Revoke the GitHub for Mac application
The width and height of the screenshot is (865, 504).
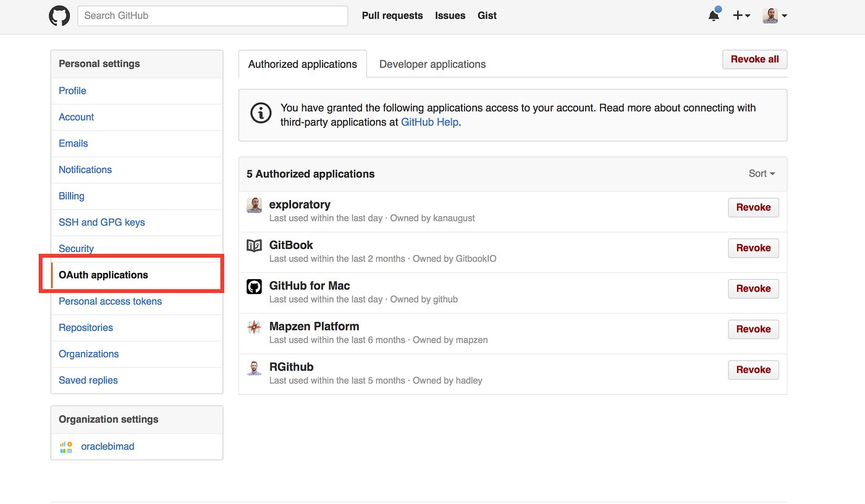(753, 288)
